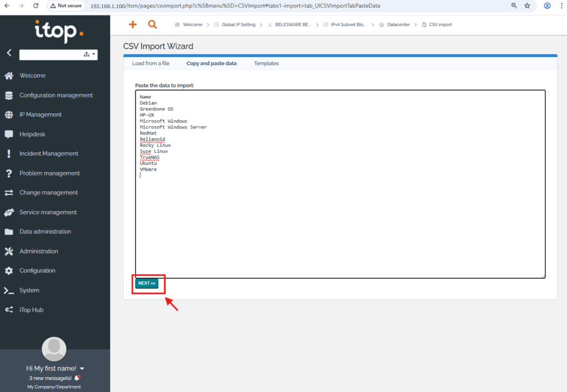Open Configuration management database icon
Viewport: 567px width, 392px height.
pyautogui.click(x=9, y=95)
